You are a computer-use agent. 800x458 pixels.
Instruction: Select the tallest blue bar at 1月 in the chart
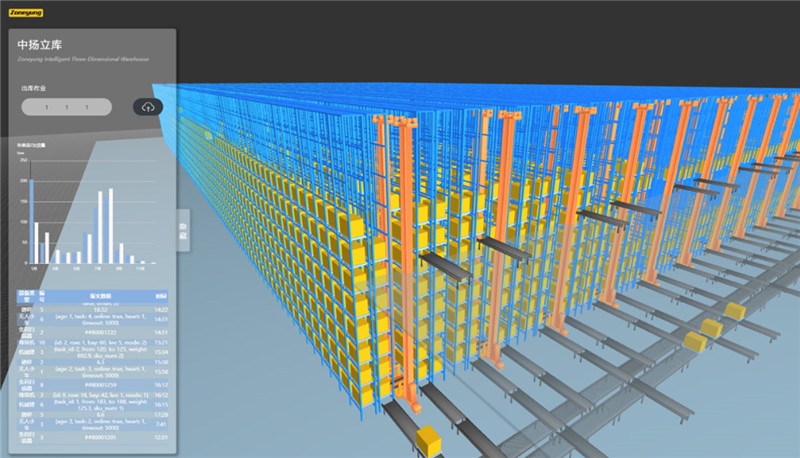pyautogui.click(x=31, y=220)
